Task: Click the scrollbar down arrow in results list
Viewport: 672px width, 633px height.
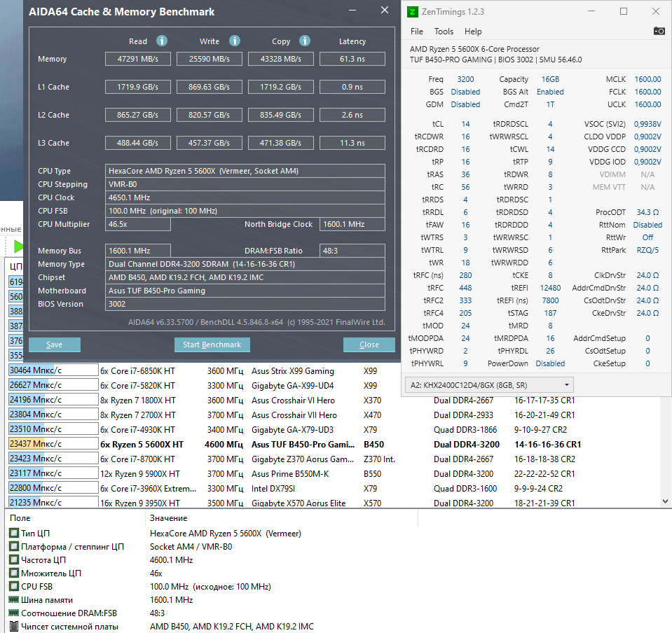Action: pyautogui.click(x=665, y=501)
